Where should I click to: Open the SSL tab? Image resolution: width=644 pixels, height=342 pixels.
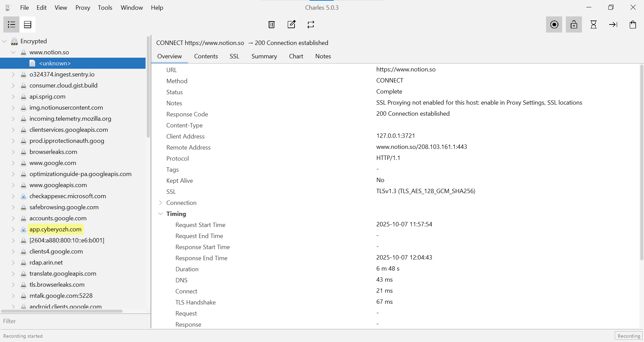234,56
